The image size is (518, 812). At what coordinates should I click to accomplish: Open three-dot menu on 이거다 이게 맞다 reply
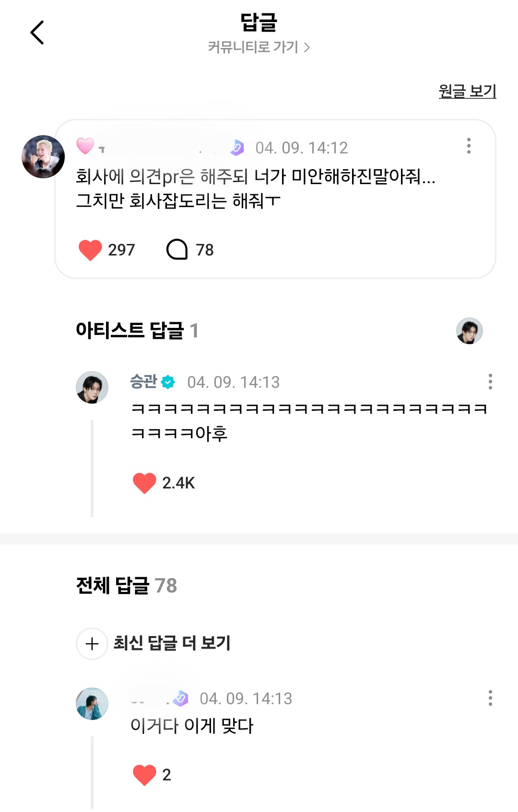pos(490,698)
